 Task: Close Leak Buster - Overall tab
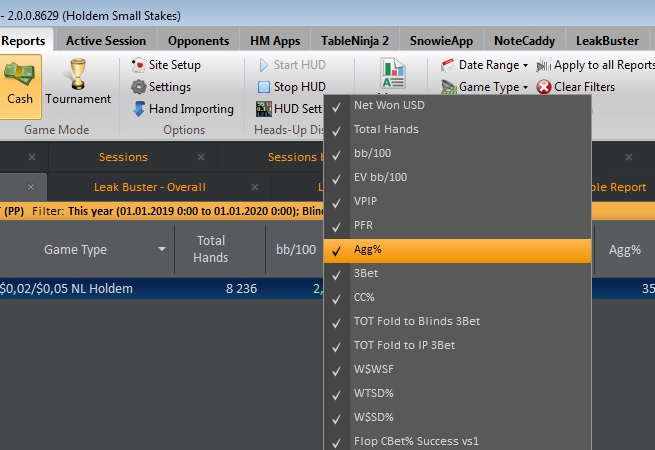(255, 187)
